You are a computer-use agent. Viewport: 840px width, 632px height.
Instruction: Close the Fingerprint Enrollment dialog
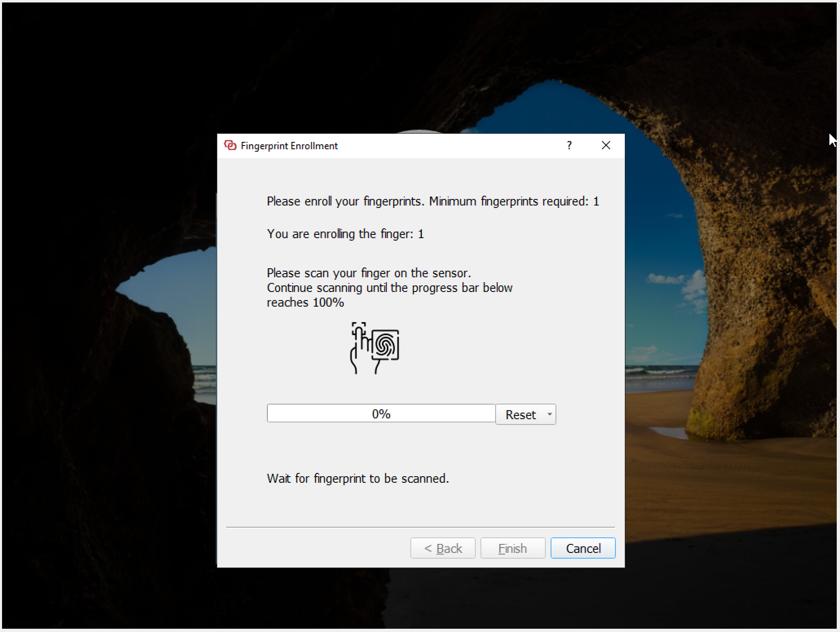tap(606, 146)
